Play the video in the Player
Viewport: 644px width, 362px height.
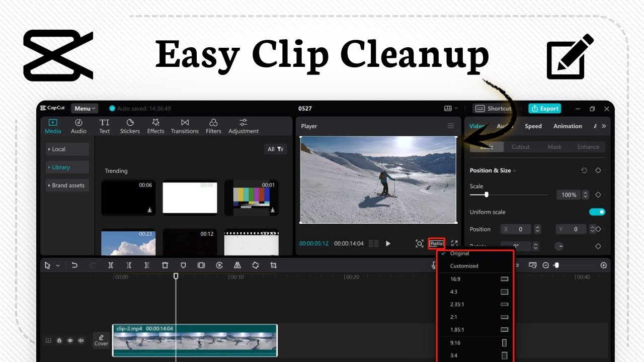[388, 243]
